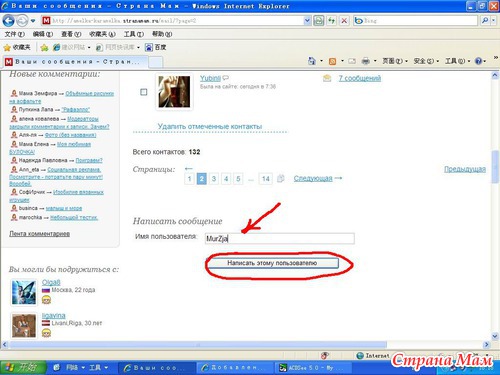This screenshot has height=375, width=500.
Task: Switch to ACDSee 5.0 taskbar item
Action: pyautogui.click(x=312, y=368)
